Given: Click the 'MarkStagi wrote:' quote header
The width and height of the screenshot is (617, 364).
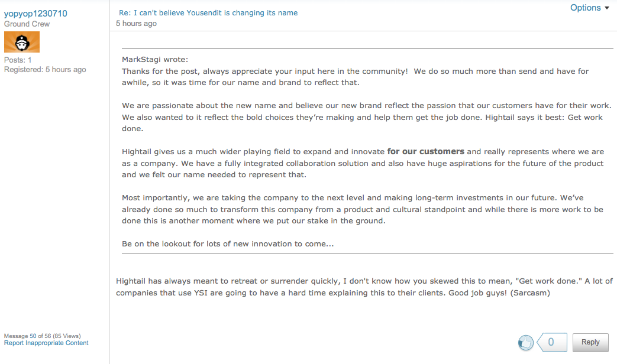Looking at the screenshot, I should (155, 59).
